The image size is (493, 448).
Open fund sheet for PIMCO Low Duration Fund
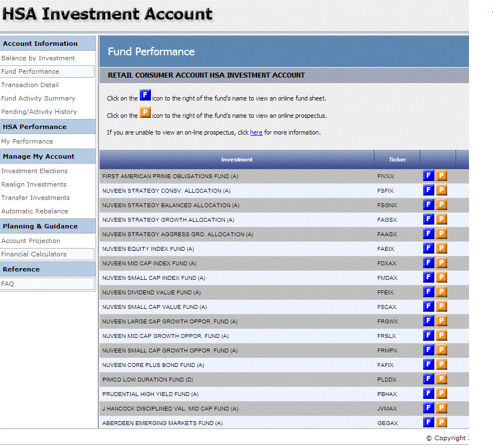[428, 379]
